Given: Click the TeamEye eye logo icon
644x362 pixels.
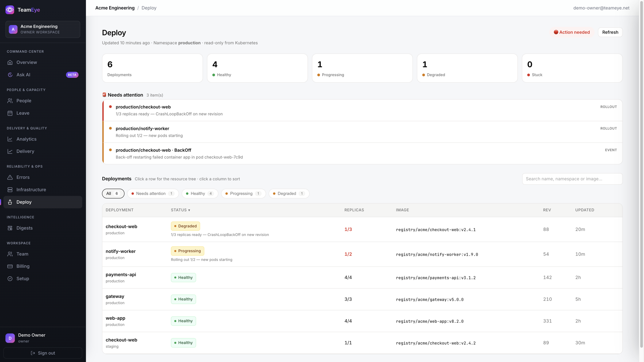Looking at the screenshot, I should 10,10.
